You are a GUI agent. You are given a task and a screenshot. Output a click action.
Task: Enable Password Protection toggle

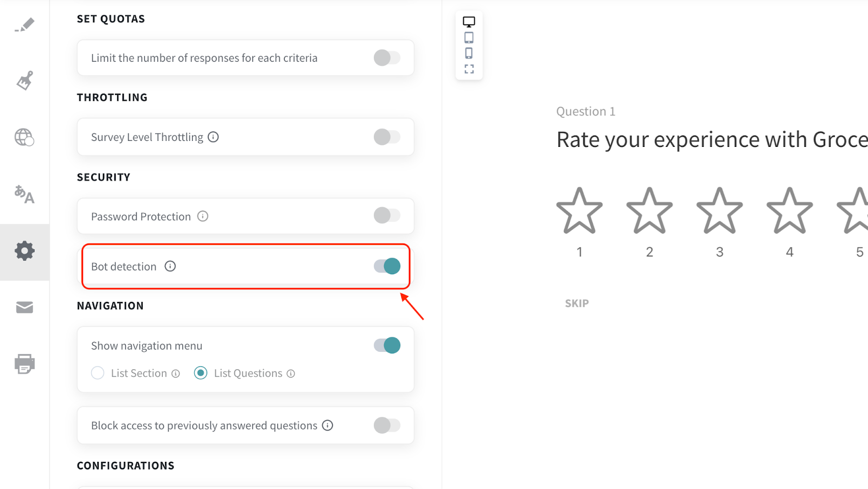[x=387, y=216]
